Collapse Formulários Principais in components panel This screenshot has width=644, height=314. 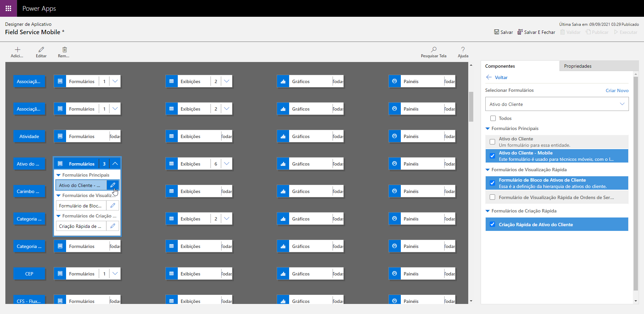(488, 128)
